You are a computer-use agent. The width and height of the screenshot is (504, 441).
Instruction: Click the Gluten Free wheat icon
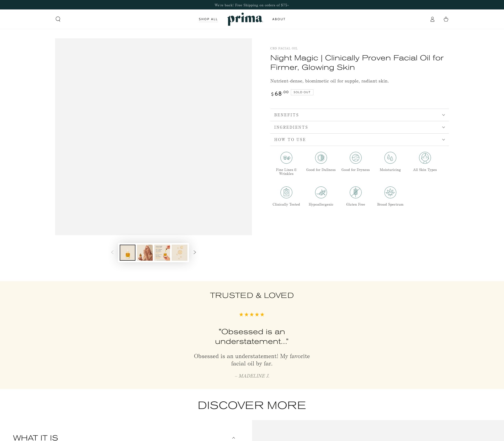pos(355,192)
